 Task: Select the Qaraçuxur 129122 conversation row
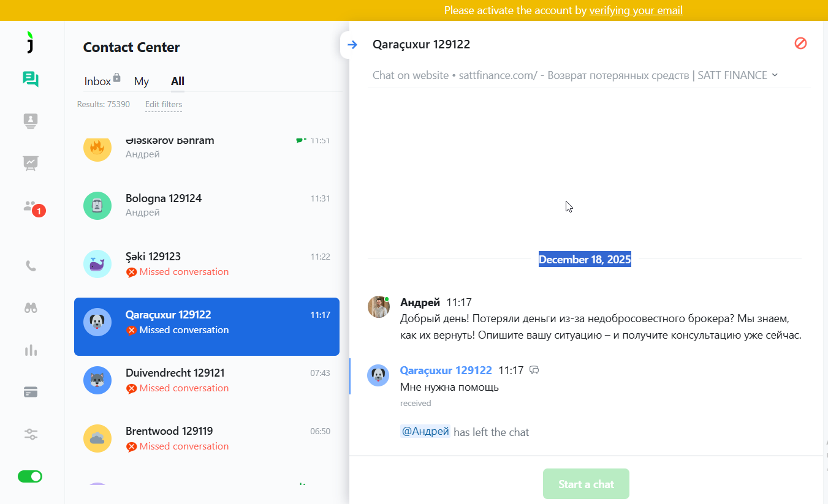(x=207, y=326)
